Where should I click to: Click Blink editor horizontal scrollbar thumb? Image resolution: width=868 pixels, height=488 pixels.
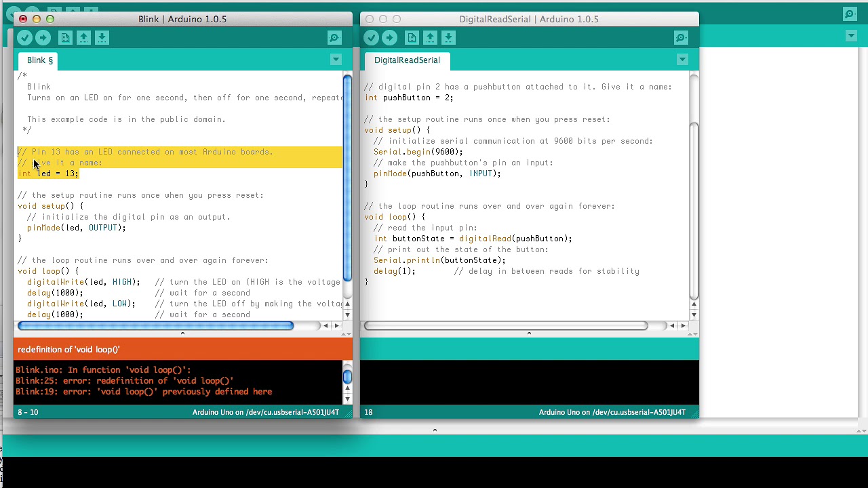[x=156, y=326]
